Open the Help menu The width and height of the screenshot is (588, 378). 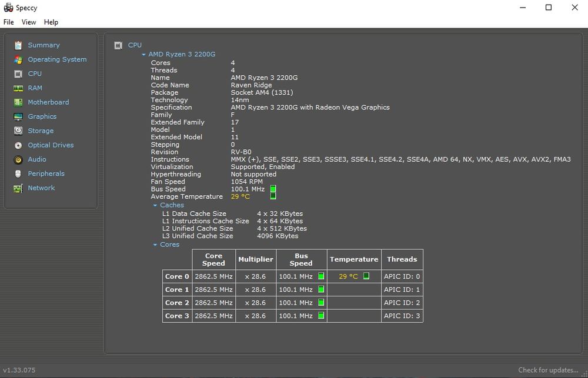click(51, 22)
